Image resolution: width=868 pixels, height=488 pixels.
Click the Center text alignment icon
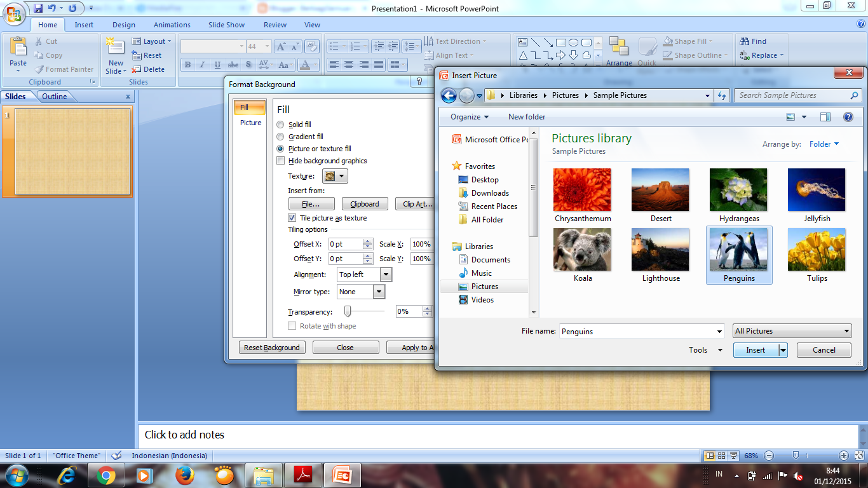coord(349,65)
